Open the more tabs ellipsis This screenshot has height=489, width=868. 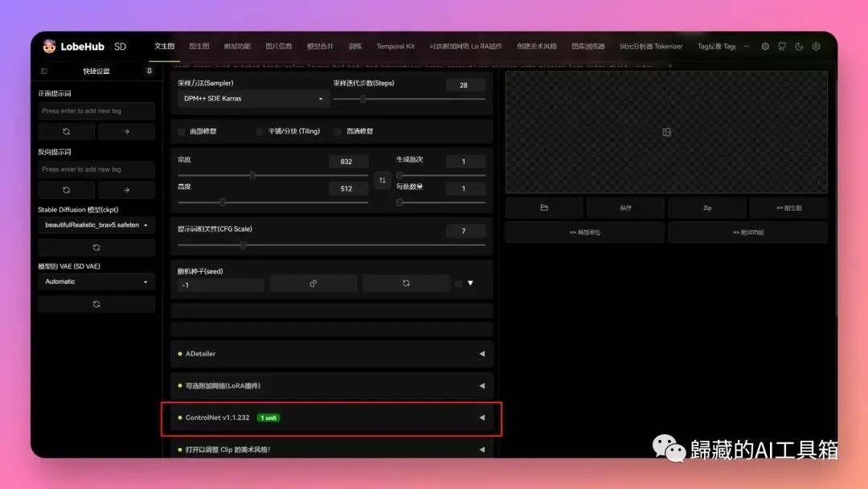click(x=746, y=47)
